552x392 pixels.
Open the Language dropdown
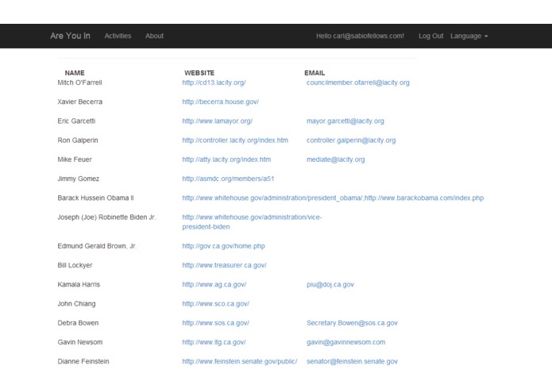click(469, 36)
